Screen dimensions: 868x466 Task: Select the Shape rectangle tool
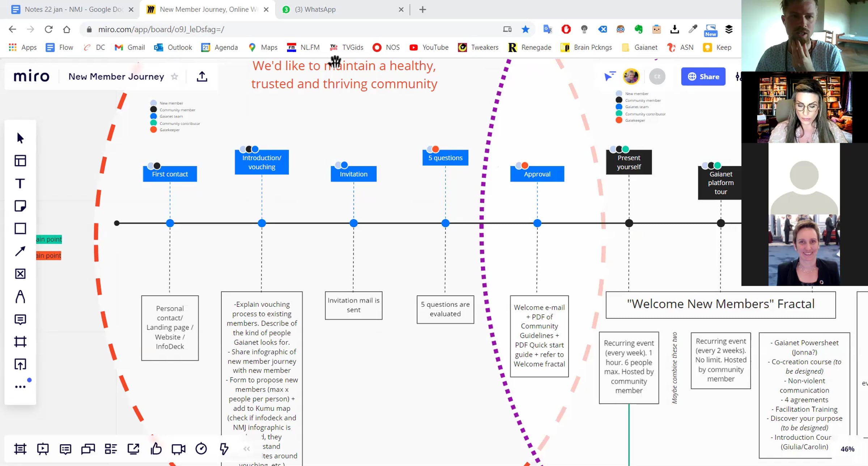click(x=20, y=229)
